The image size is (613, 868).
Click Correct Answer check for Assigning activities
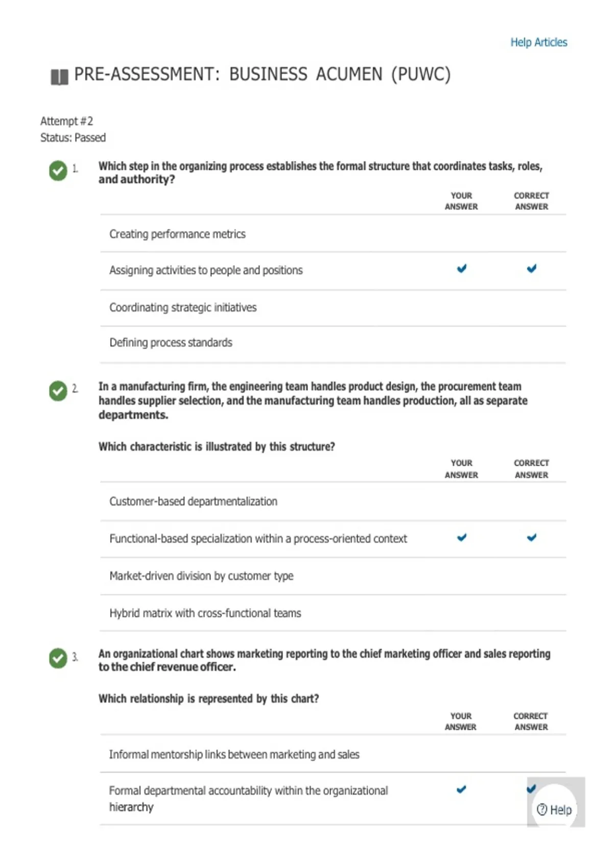(532, 269)
